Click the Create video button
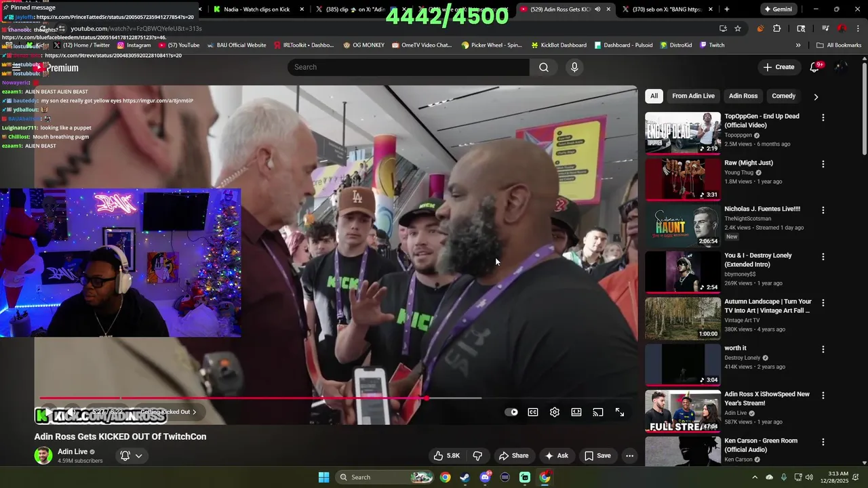The image size is (868, 488). tap(778, 67)
